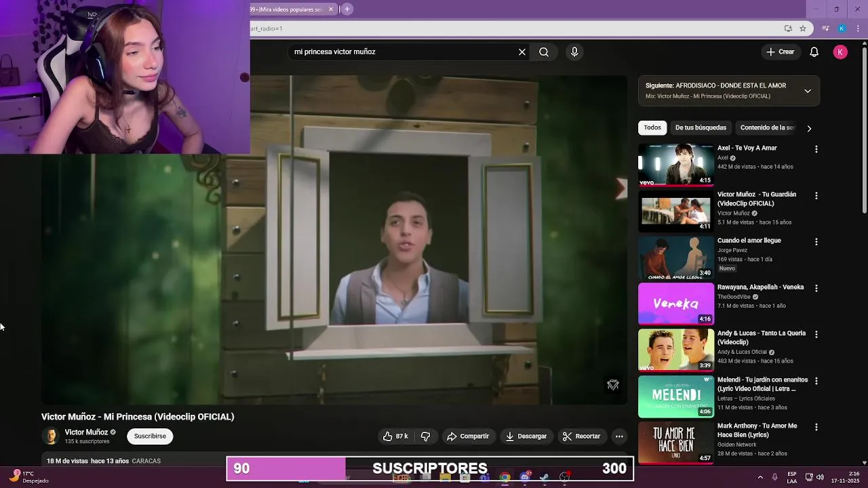Click the Chrome icon in taskbar

505,478
